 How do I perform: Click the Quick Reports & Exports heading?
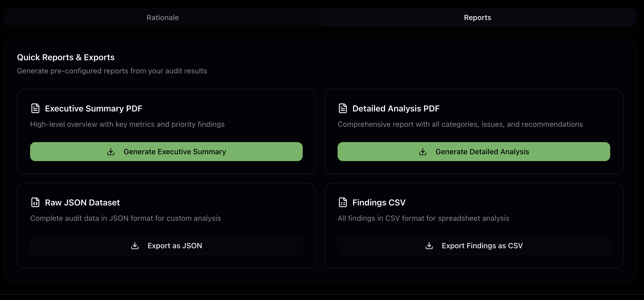[66, 57]
